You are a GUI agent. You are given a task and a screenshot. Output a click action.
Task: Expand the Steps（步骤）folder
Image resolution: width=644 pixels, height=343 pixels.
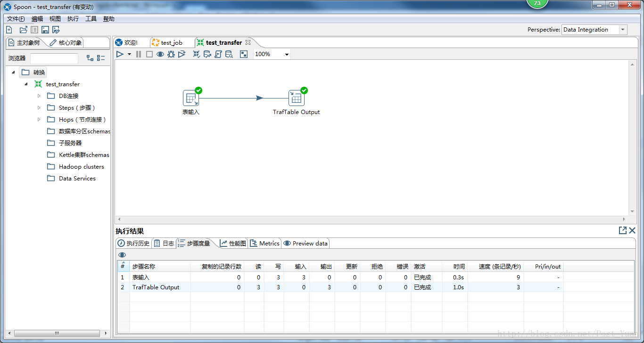click(x=39, y=107)
